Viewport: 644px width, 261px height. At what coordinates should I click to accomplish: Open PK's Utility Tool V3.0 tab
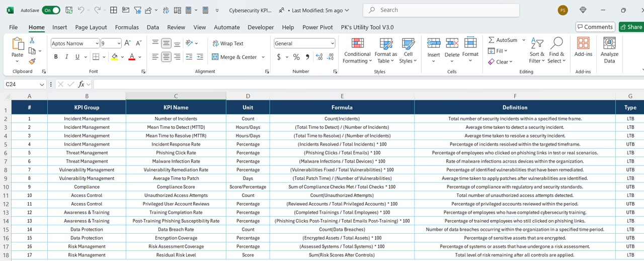pos(367,27)
